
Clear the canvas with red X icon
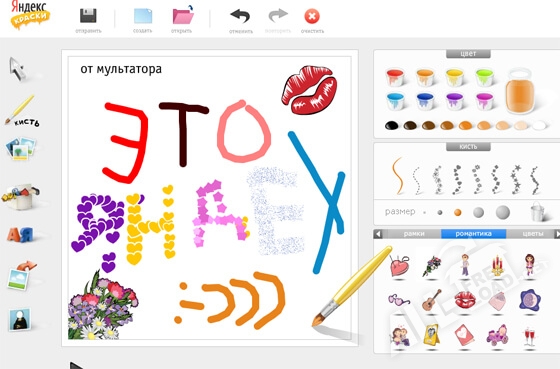pyautogui.click(x=312, y=16)
